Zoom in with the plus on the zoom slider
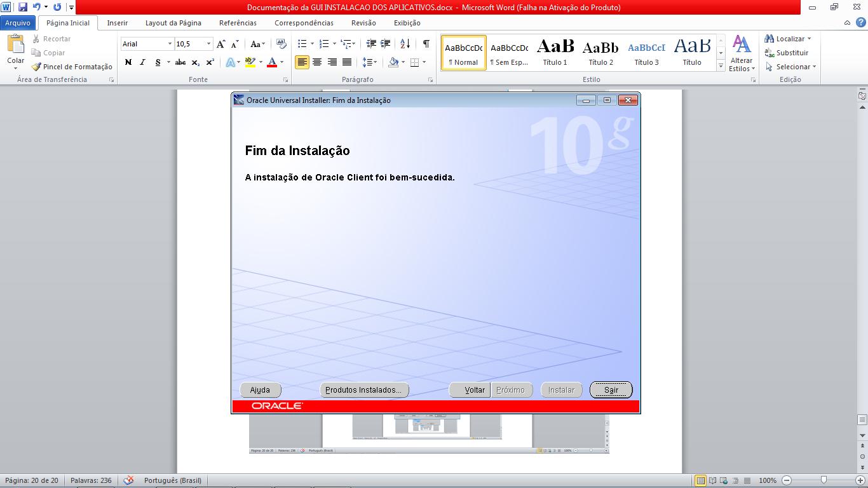Image resolution: width=868 pixels, height=488 pixels. point(859,480)
